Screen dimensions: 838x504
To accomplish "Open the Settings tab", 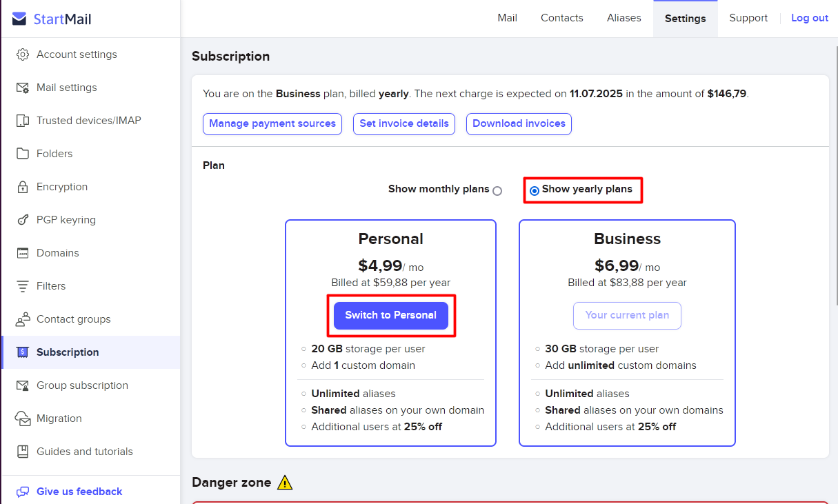I will [x=686, y=19].
